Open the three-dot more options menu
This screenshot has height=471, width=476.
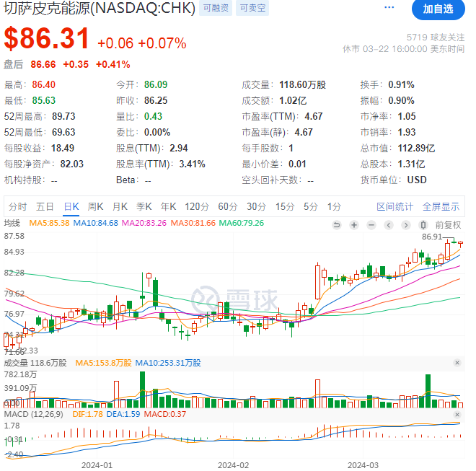coord(389,7)
